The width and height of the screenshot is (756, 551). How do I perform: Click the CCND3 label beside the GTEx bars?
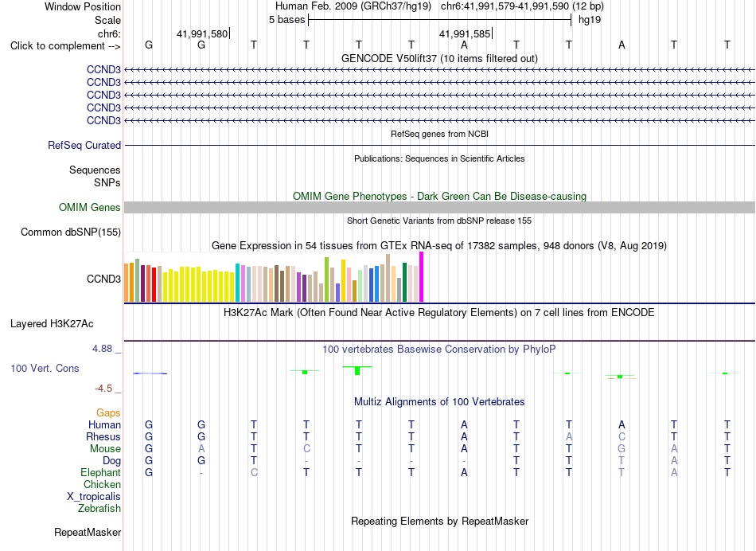103,279
